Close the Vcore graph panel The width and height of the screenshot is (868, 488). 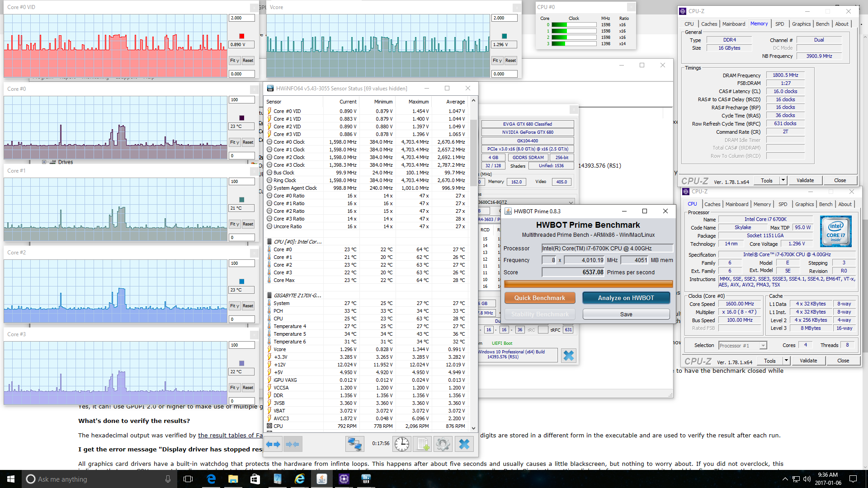(516, 8)
